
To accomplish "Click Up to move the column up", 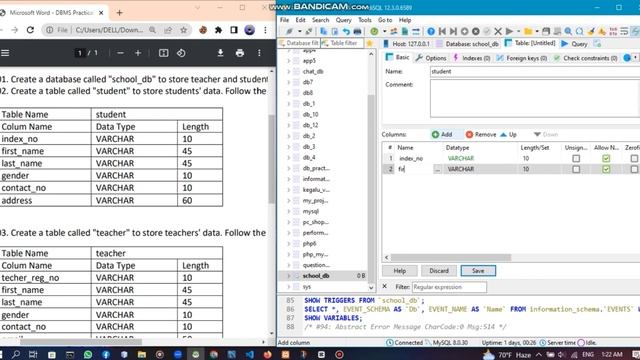I will [x=509, y=134].
